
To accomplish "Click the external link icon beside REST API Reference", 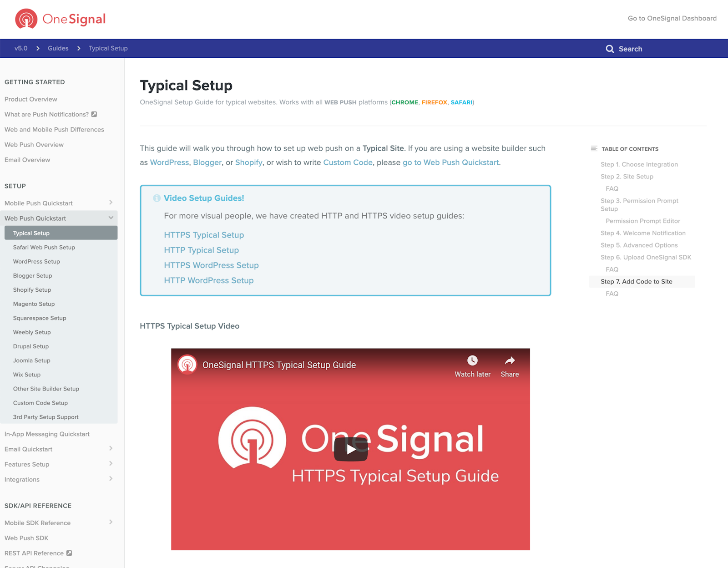I will click(x=69, y=553).
